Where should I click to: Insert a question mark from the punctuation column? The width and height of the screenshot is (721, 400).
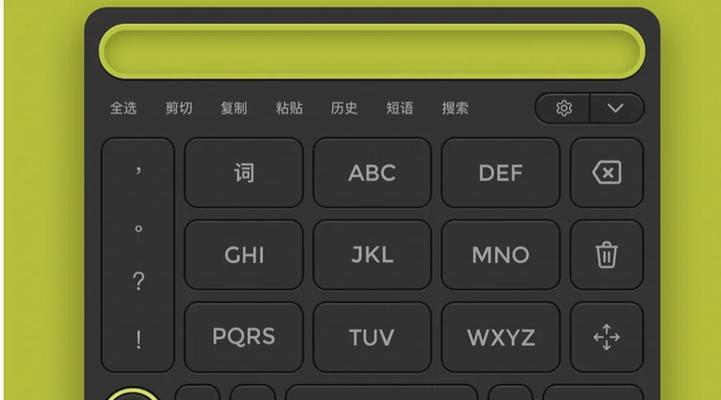click(138, 281)
